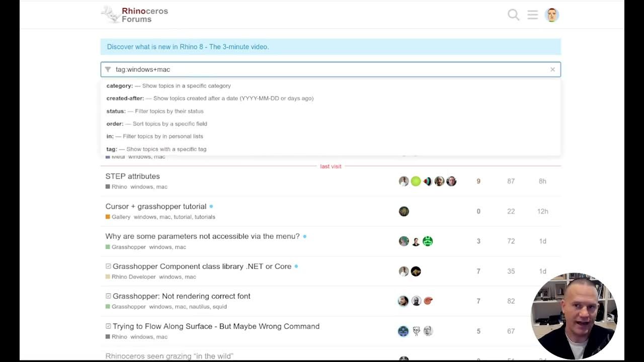The image size is (644, 362).
Task: Click Rhino category of STEP attributes
Action: pos(116,187)
